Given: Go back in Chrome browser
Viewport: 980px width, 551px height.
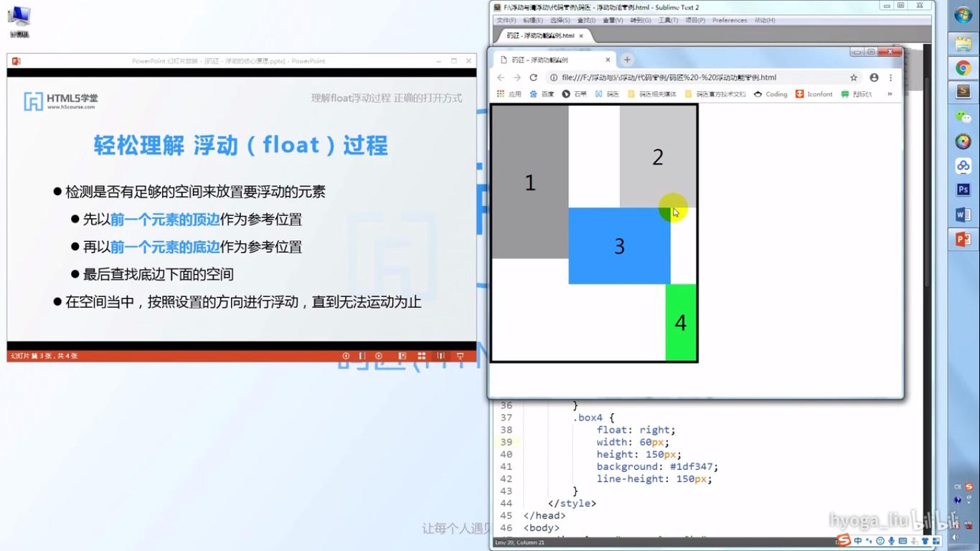Looking at the screenshot, I should point(501,77).
